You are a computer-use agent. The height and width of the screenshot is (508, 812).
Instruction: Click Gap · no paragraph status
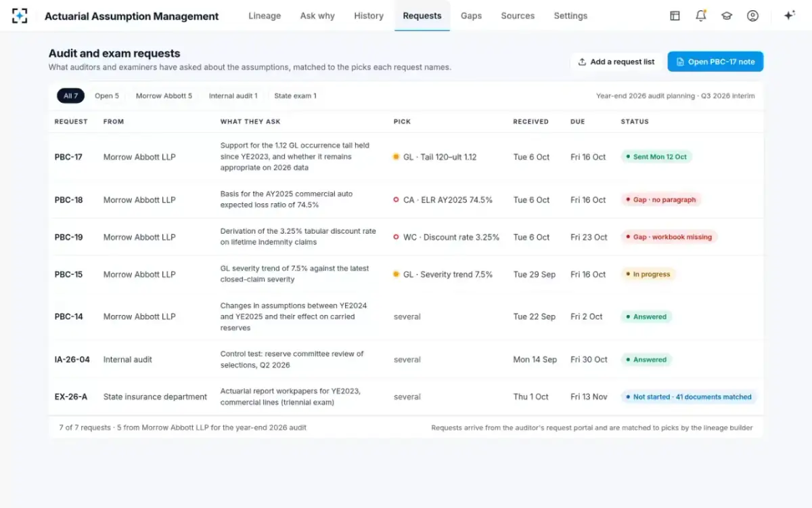click(660, 200)
